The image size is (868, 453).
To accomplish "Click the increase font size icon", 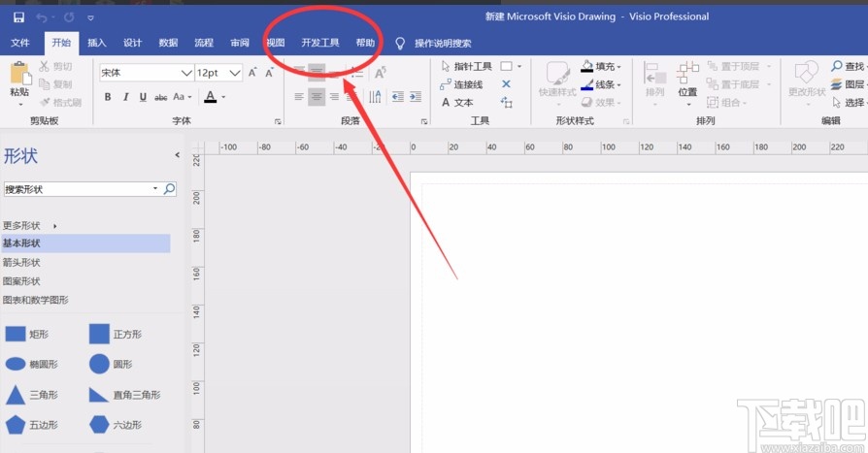I will click(252, 73).
